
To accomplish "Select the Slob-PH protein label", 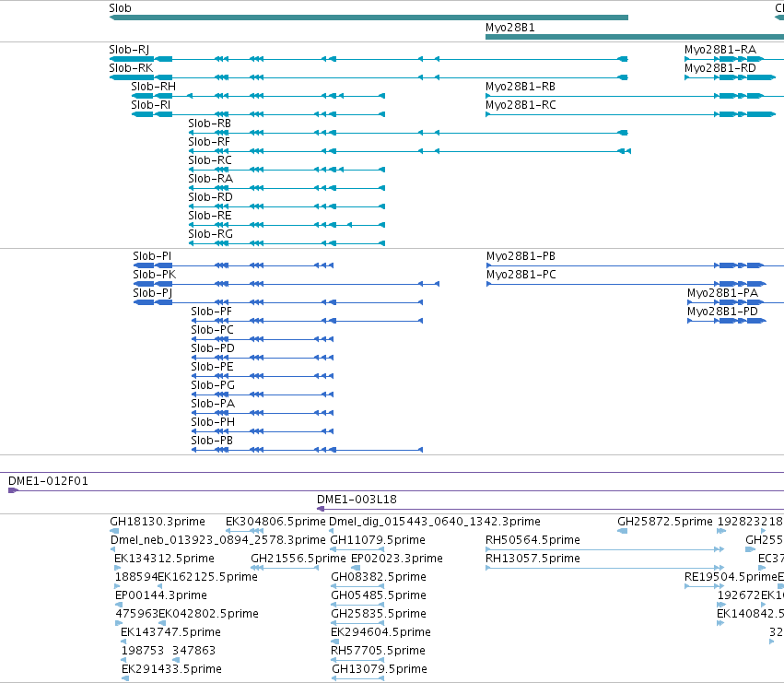I will tap(213, 422).
